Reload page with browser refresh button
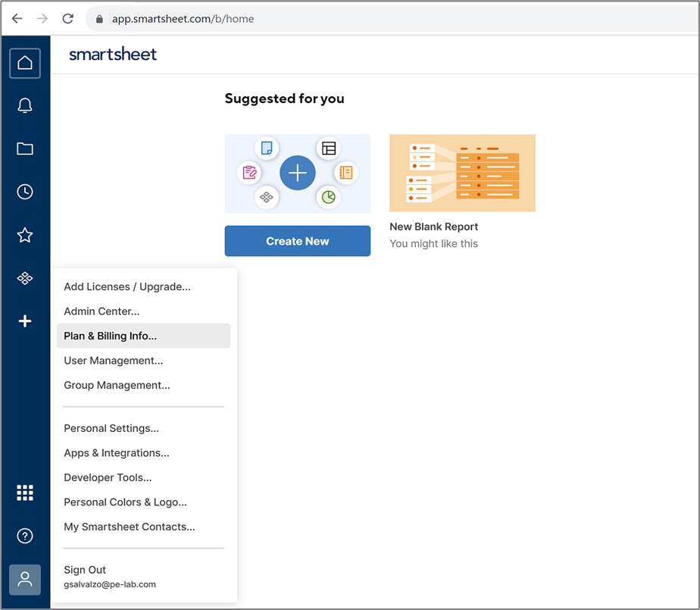The height and width of the screenshot is (610, 700). [x=67, y=18]
